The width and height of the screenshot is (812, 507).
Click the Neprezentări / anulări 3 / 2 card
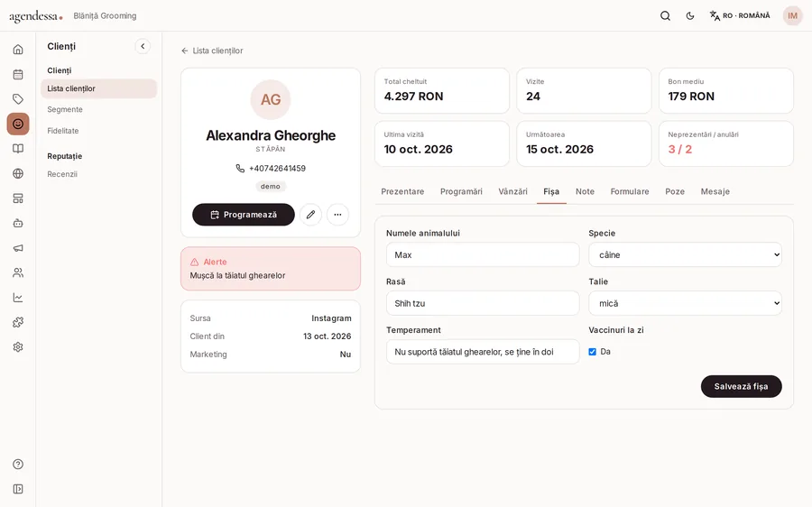pos(726,143)
